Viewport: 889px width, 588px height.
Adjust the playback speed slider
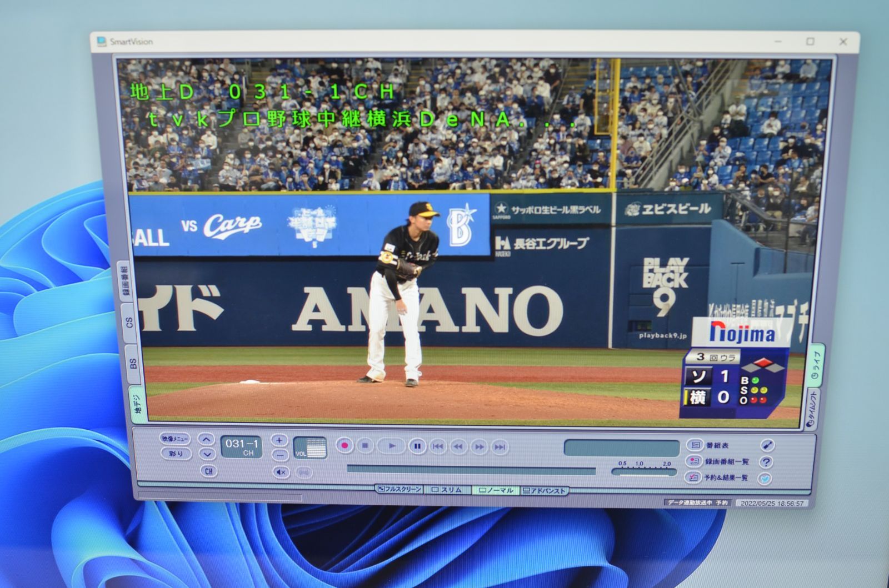tap(644, 473)
